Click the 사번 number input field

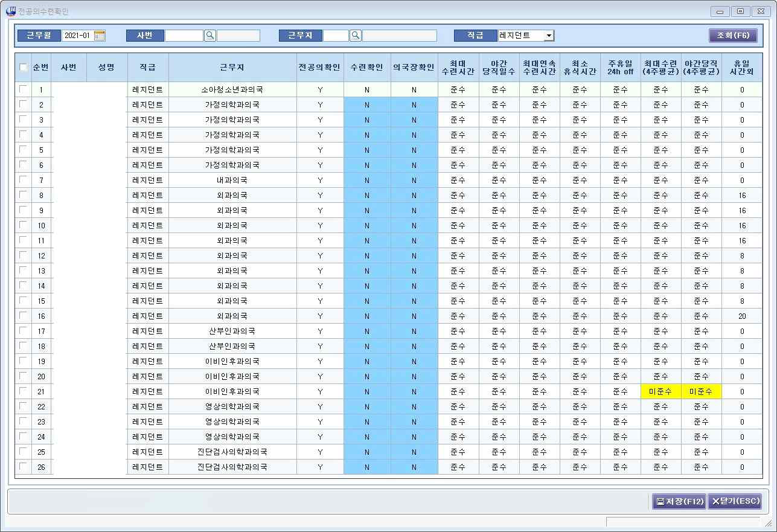[184, 36]
